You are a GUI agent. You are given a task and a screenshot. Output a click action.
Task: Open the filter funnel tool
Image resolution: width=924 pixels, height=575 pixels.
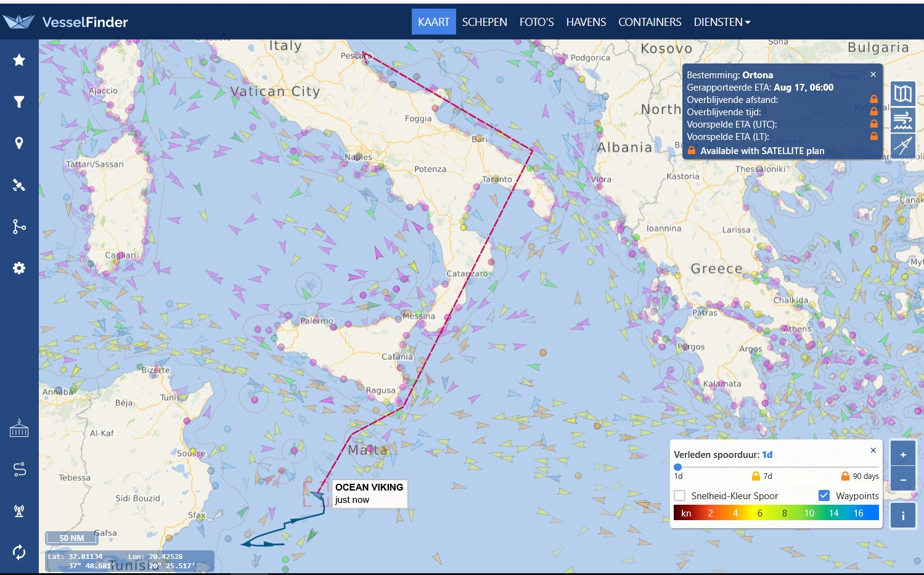pyautogui.click(x=19, y=102)
